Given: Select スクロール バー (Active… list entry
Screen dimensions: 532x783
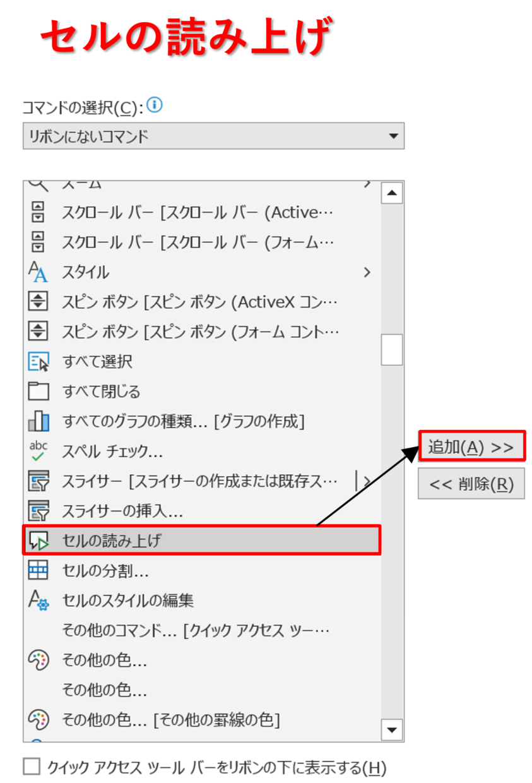Looking at the screenshot, I should point(198,213).
